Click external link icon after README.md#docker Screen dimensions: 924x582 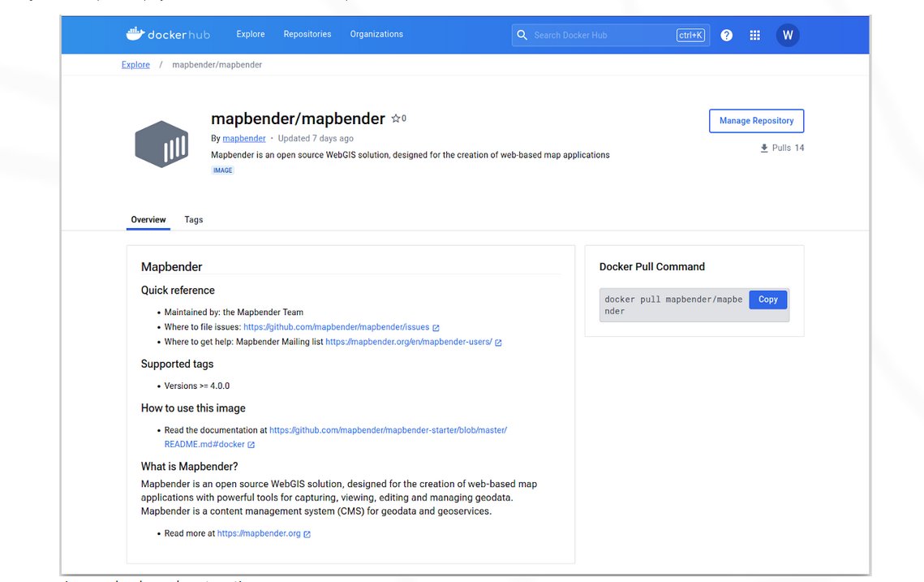251,445
